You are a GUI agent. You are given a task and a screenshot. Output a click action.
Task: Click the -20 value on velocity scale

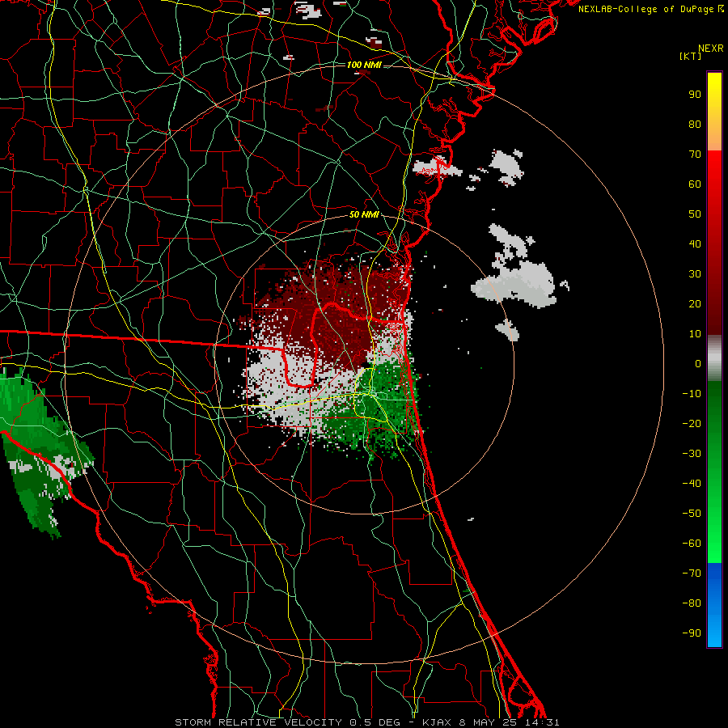pyautogui.click(x=692, y=424)
